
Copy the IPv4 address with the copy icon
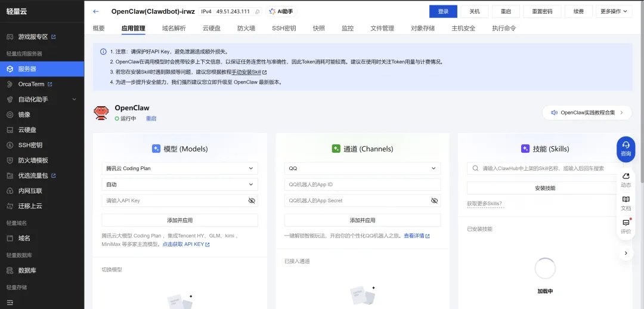(x=257, y=12)
